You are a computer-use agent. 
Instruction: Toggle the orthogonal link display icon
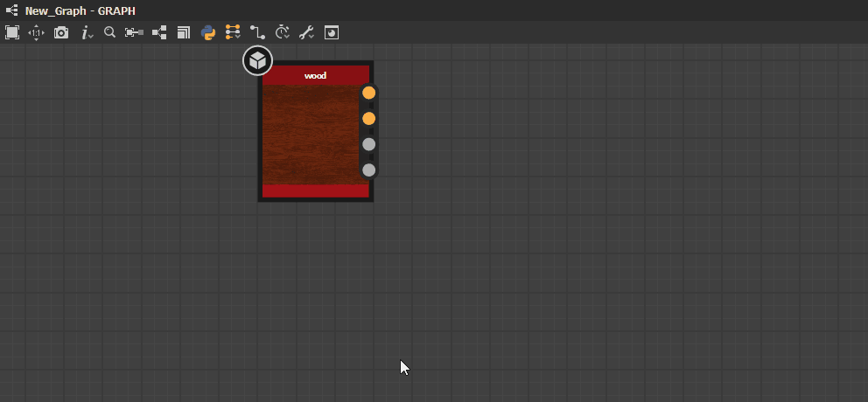[x=257, y=32]
